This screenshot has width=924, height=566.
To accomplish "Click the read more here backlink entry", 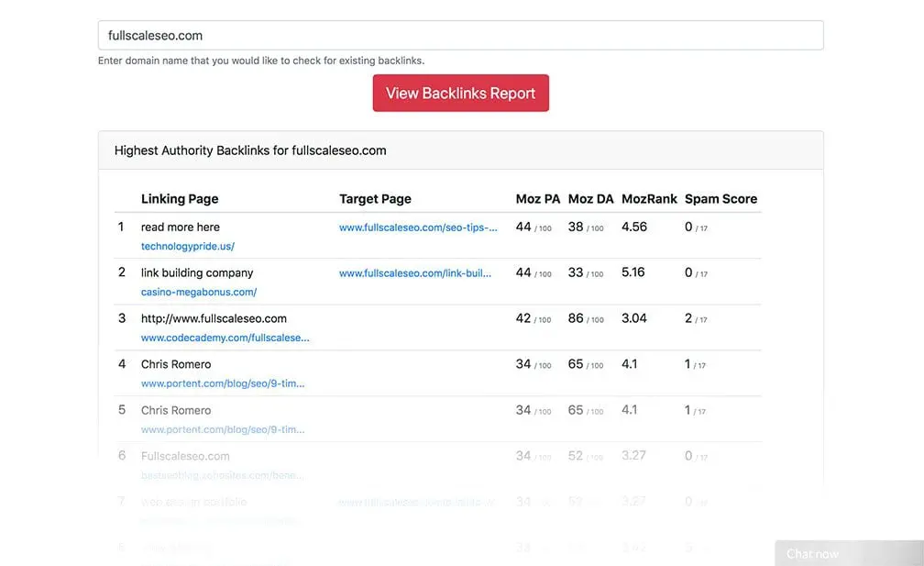I will point(181,227).
